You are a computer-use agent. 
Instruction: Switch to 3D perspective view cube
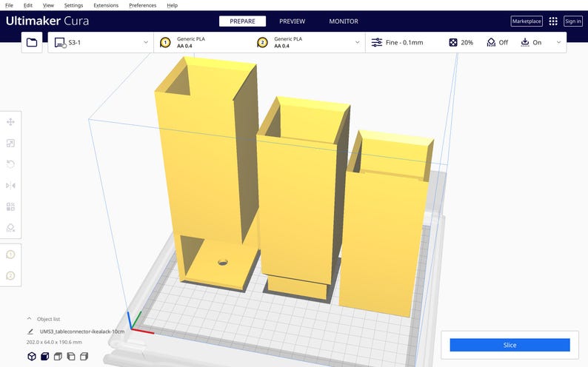click(x=32, y=356)
